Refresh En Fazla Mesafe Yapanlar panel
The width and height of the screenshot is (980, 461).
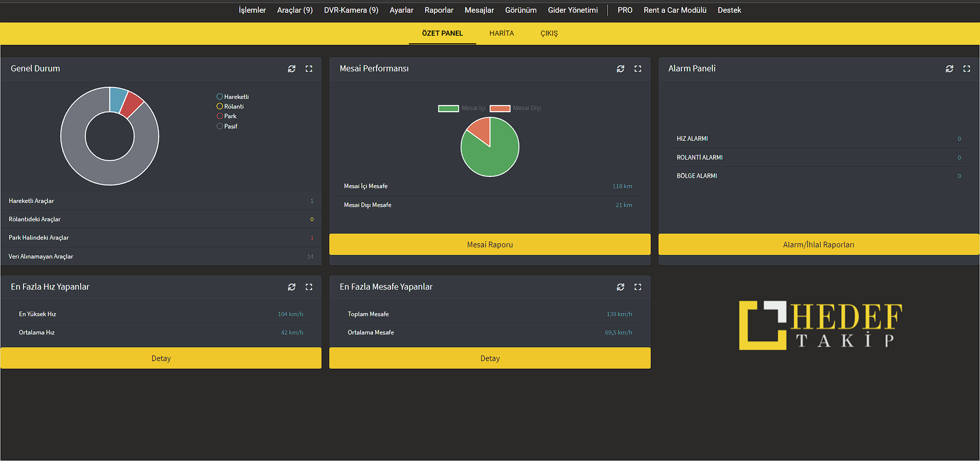(x=621, y=287)
